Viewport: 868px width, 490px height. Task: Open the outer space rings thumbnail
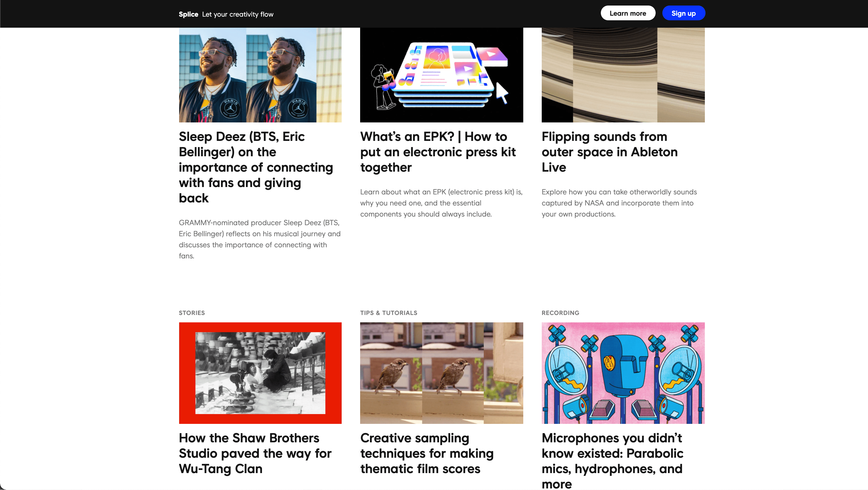click(623, 75)
